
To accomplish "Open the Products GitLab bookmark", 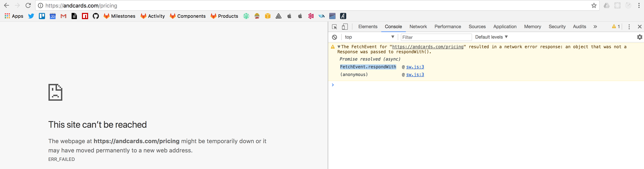I will [224, 16].
